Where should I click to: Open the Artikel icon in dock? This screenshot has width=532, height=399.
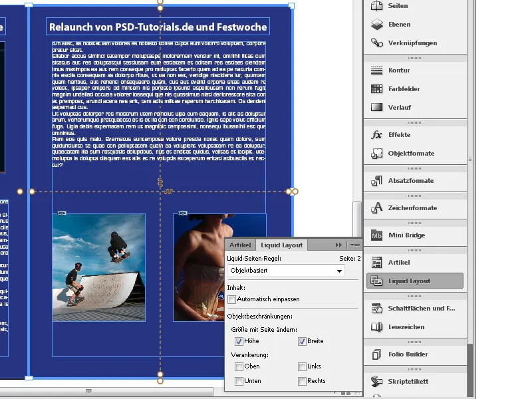pos(376,263)
